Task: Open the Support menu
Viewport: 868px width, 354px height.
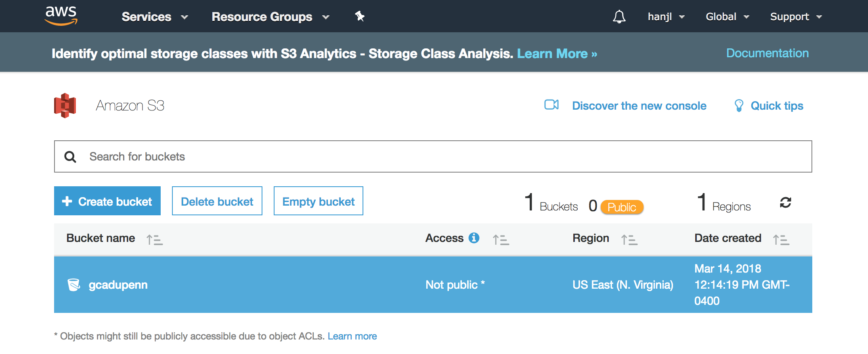Action: point(795,17)
